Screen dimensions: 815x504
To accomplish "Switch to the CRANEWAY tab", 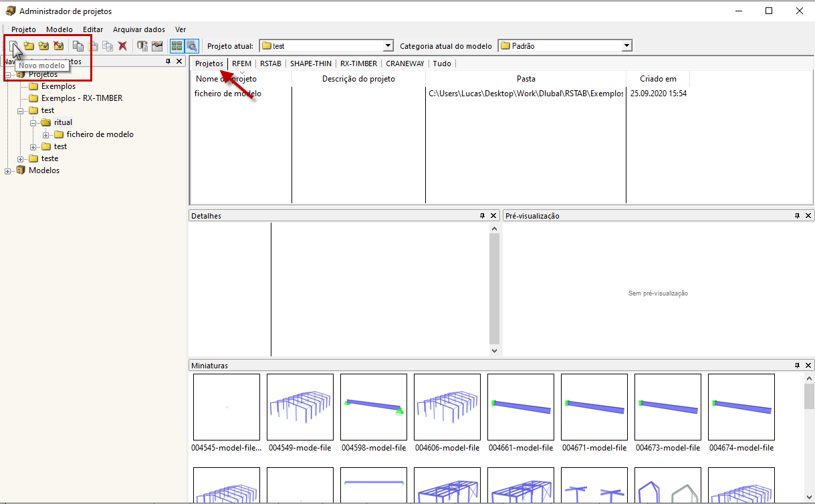I will click(x=405, y=64).
